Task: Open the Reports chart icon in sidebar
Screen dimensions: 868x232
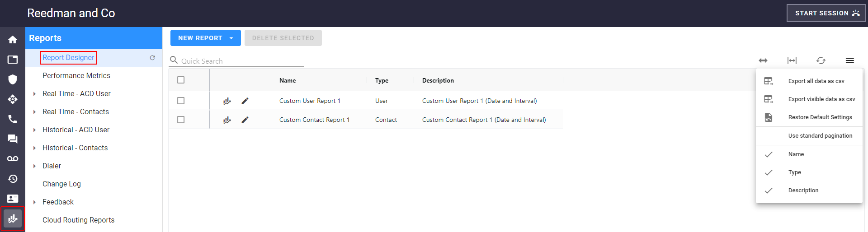Action: (13, 219)
